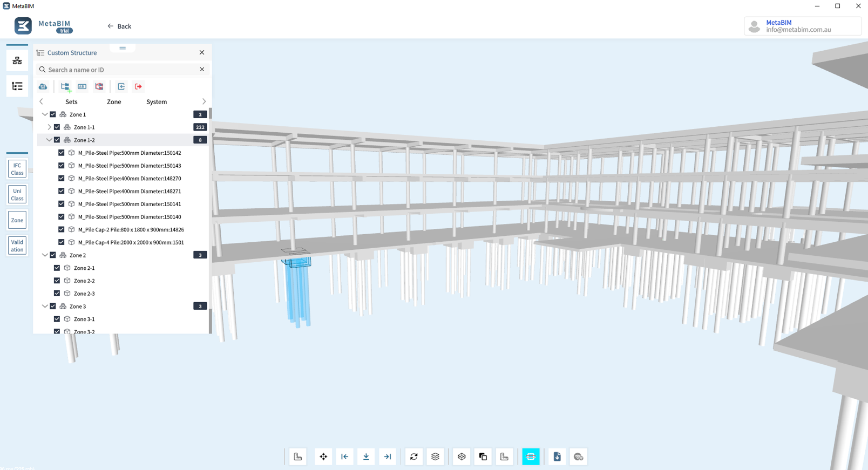
Task: Click the refresh arrows icon in bottom toolbar
Action: (x=414, y=457)
